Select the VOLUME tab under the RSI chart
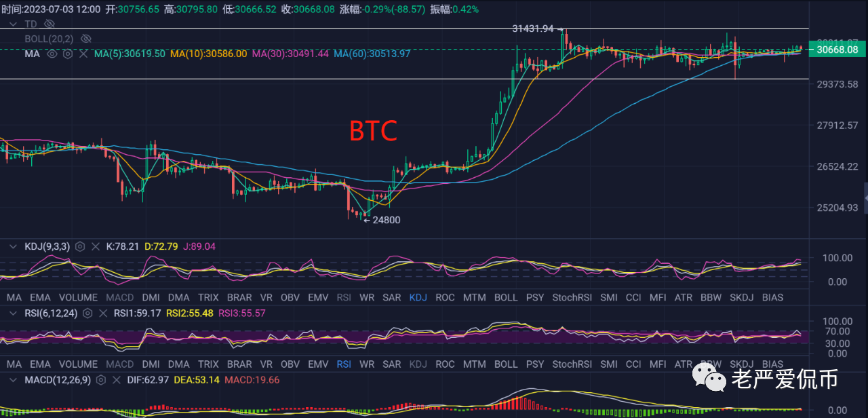 [x=78, y=364]
